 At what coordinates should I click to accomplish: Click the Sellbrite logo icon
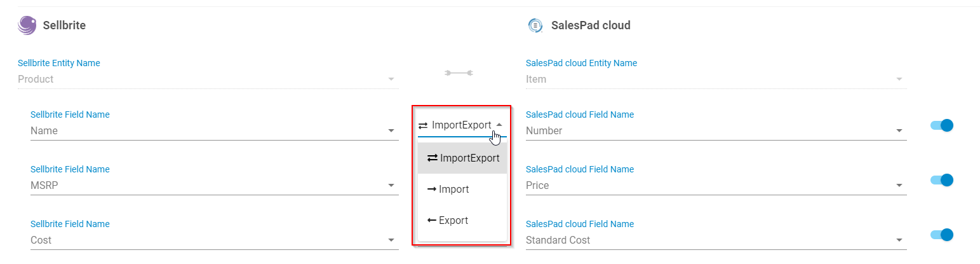coord(27,25)
